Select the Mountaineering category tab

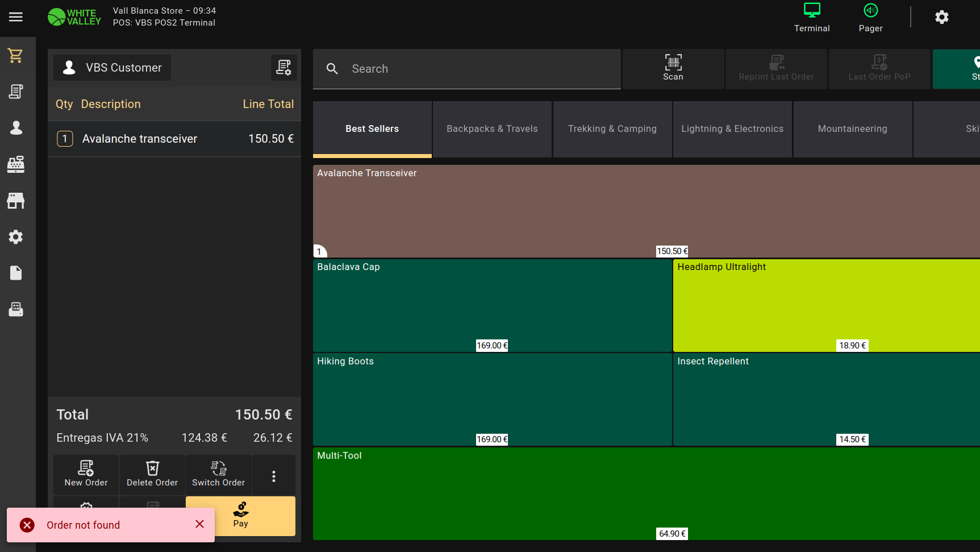pyautogui.click(x=852, y=129)
